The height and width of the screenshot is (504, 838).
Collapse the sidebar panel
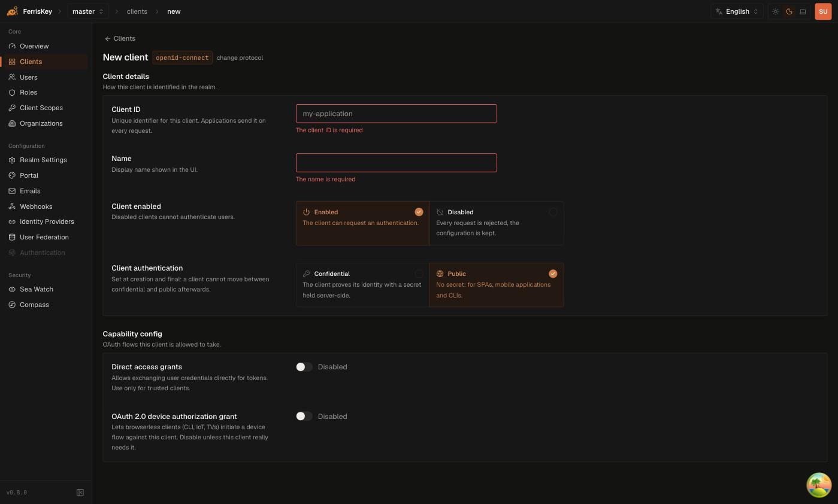pyautogui.click(x=80, y=493)
